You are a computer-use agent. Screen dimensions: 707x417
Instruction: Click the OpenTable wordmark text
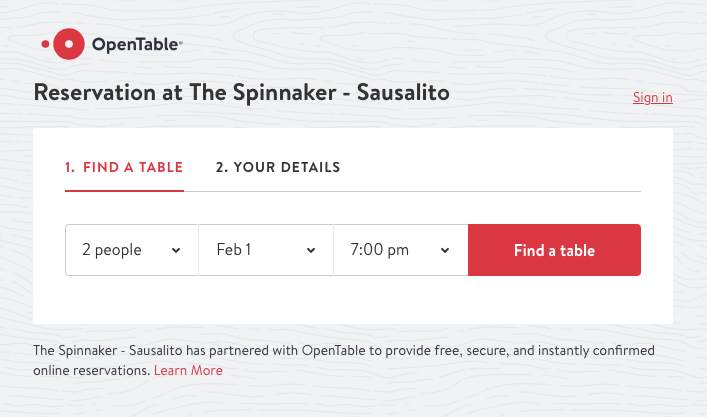(136, 44)
